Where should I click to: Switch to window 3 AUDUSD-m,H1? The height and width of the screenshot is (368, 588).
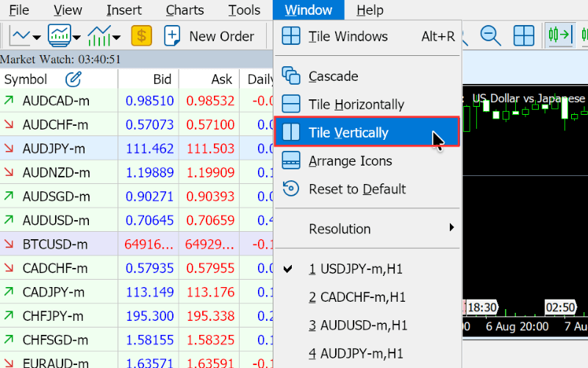pyautogui.click(x=367, y=325)
